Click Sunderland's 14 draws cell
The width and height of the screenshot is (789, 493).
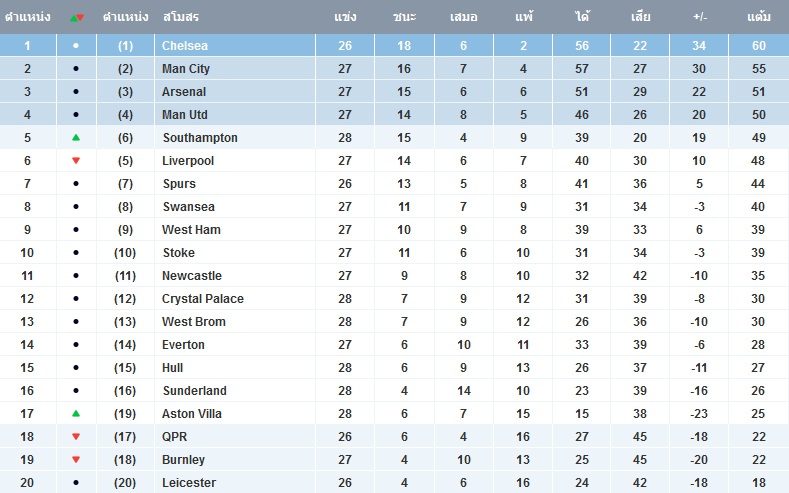[464, 391]
